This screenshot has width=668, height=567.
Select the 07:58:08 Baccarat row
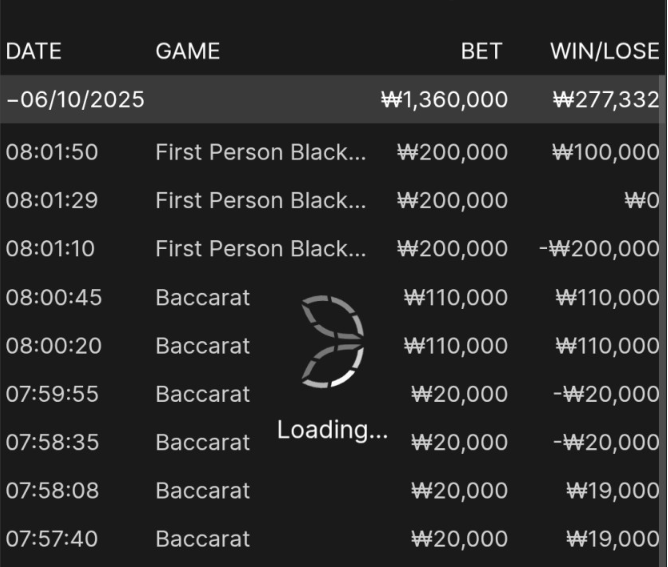(x=203, y=490)
